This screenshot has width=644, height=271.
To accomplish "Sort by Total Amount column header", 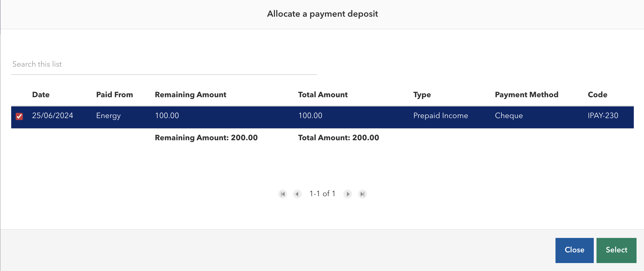I will coord(323,95).
